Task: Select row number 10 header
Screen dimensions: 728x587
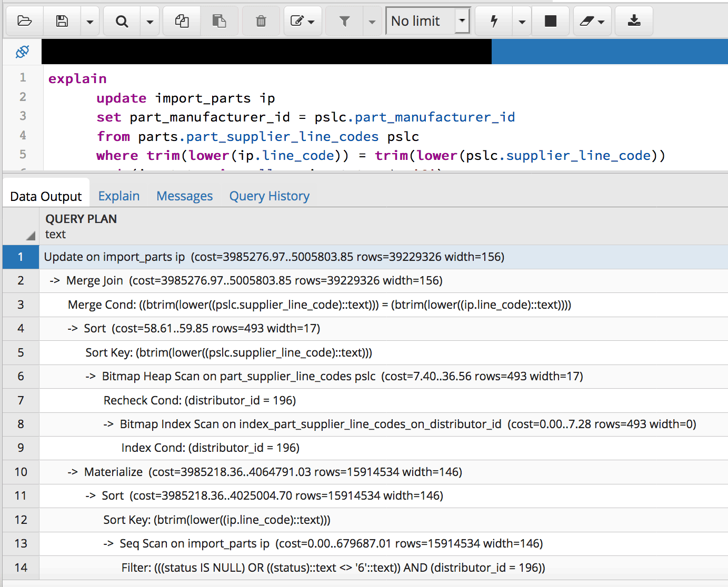Action: click(x=21, y=472)
